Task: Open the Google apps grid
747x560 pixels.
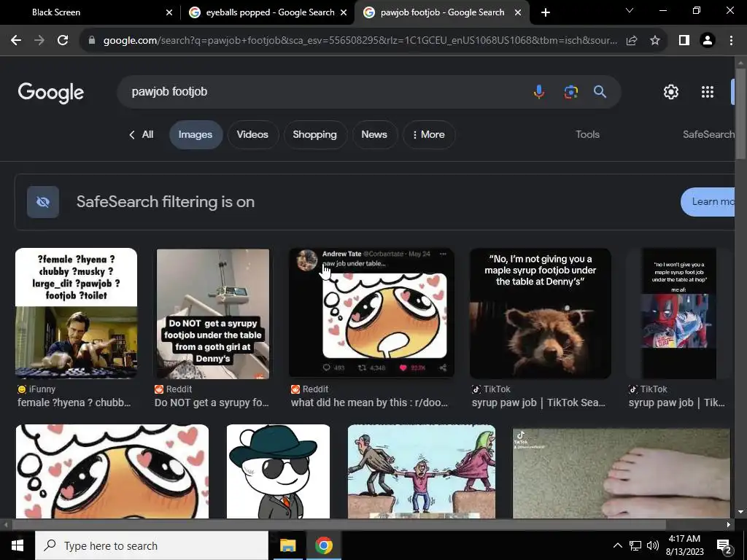Action: pos(708,92)
